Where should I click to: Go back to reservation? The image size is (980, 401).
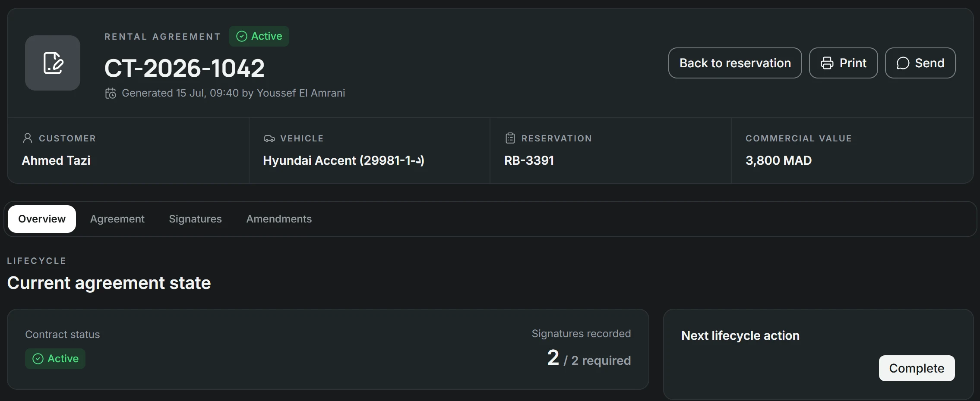pyautogui.click(x=735, y=63)
